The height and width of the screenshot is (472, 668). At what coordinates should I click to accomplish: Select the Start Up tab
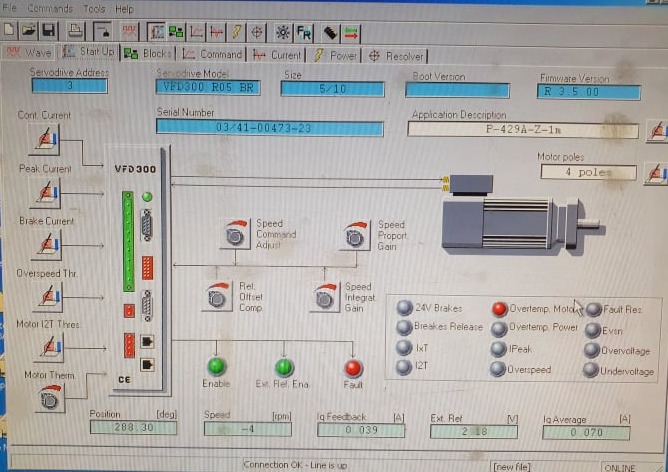coord(89,52)
